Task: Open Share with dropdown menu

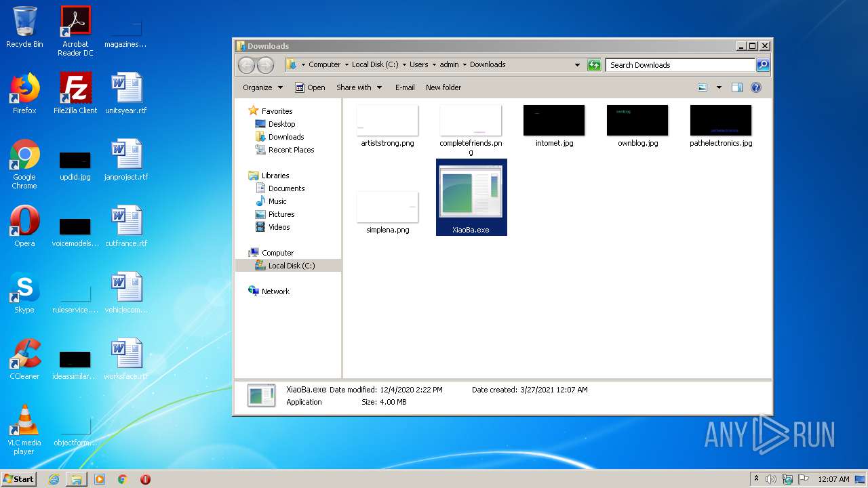Action: [359, 87]
